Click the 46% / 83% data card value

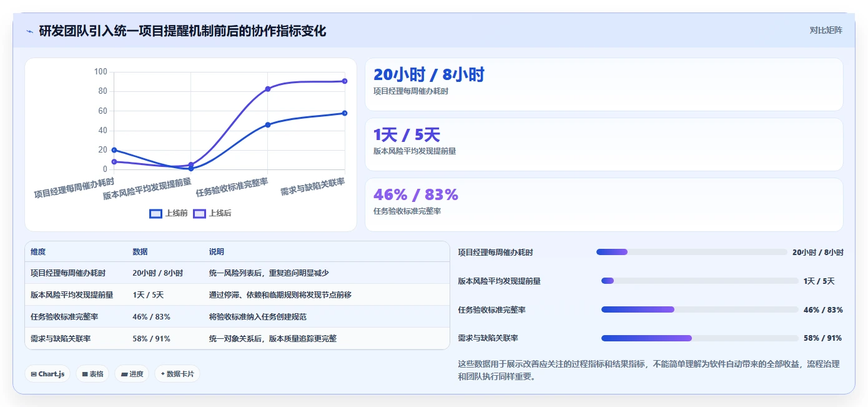point(416,194)
